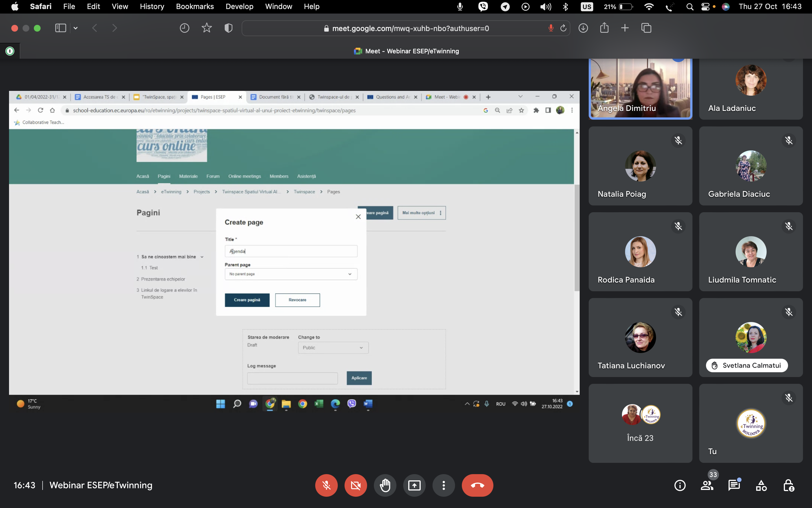
Task: Open macOS Control Center icon
Action: 706,7
